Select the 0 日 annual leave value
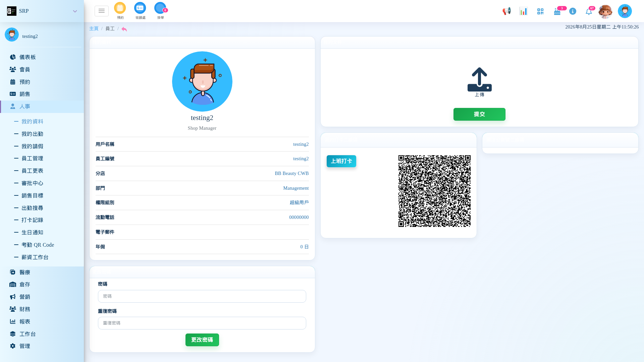Screen dimensions: 644x362 (x=305, y=247)
